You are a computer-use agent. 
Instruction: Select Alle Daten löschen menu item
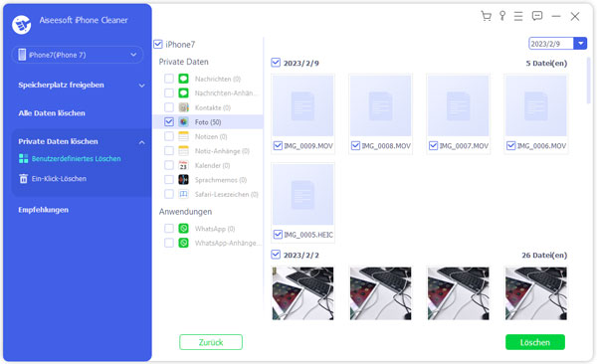(52, 113)
